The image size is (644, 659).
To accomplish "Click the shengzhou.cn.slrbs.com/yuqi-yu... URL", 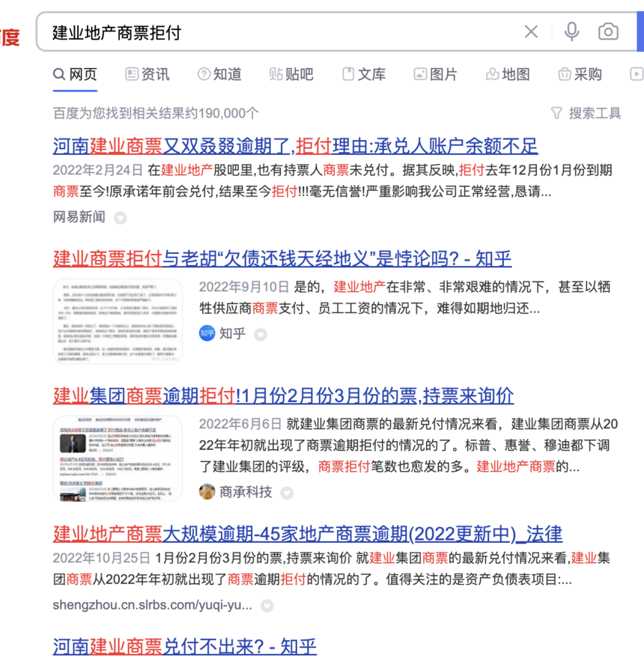I will pos(153,605).
